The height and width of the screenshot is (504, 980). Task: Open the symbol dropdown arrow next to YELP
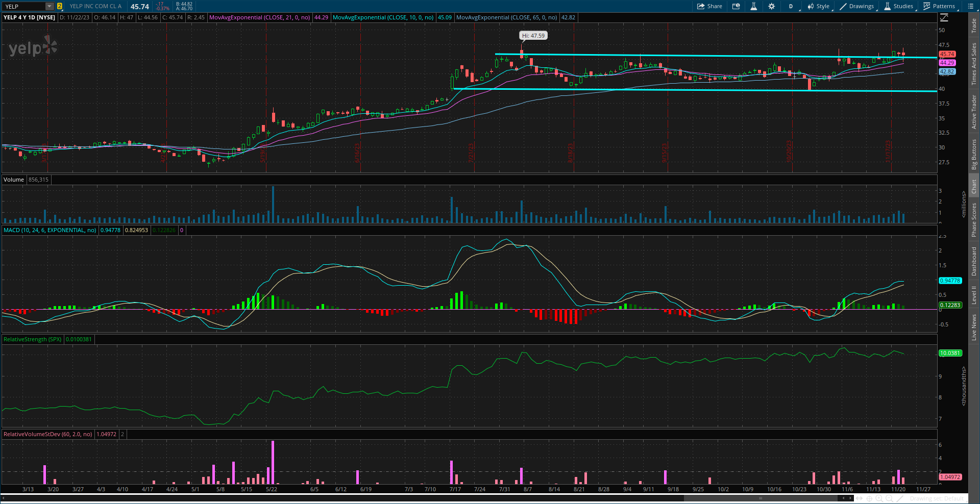(50, 6)
